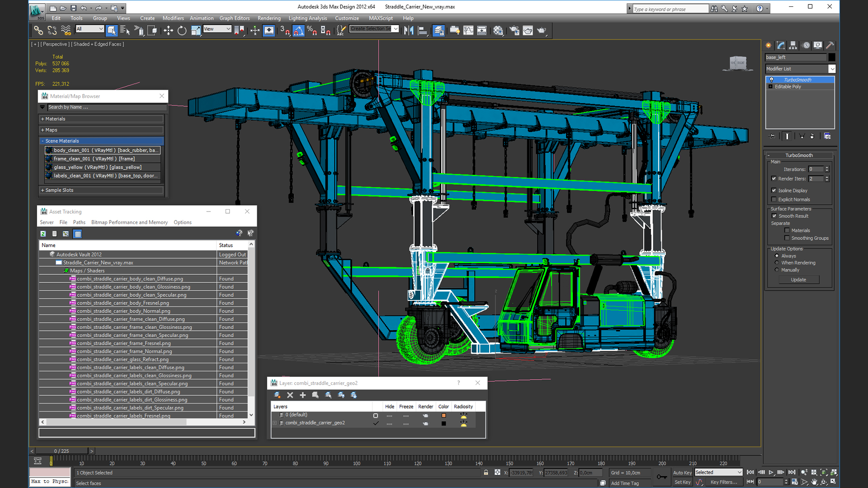
Task: Expand the Maps group in browser
Action: point(101,130)
